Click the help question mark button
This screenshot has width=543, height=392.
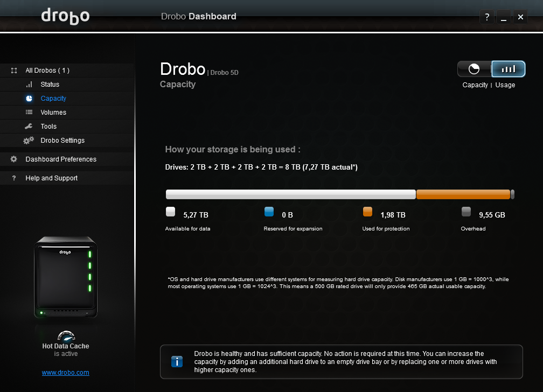[487, 17]
